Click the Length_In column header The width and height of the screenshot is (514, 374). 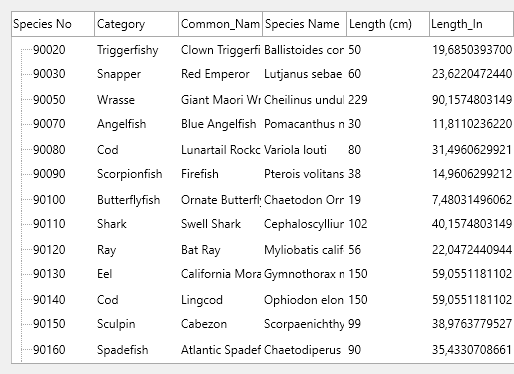(472, 24)
